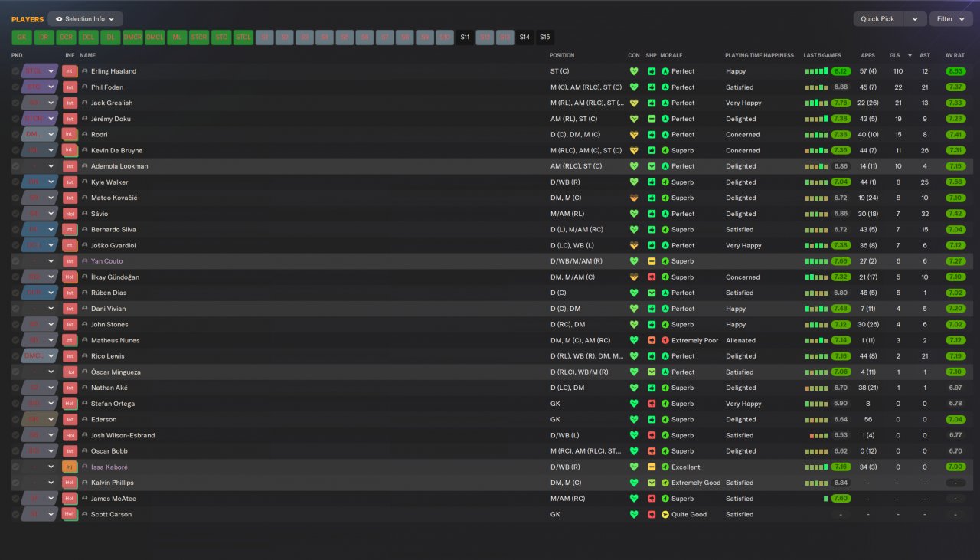The height and width of the screenshot is (560, 980).
Task: Click Matheus Nunes's morale icon
Action: pyautogui.click(x=665, y=340)
